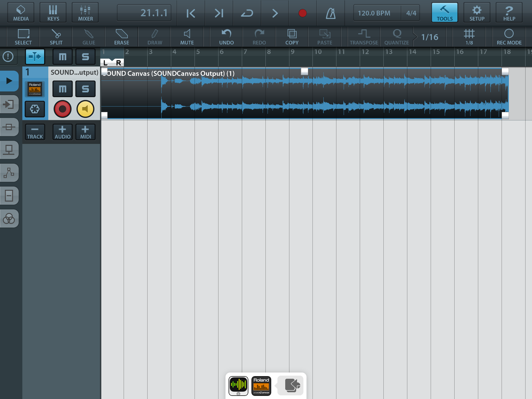
Task: Choose the SELECT tool
Action: click(x=23, y=37)
